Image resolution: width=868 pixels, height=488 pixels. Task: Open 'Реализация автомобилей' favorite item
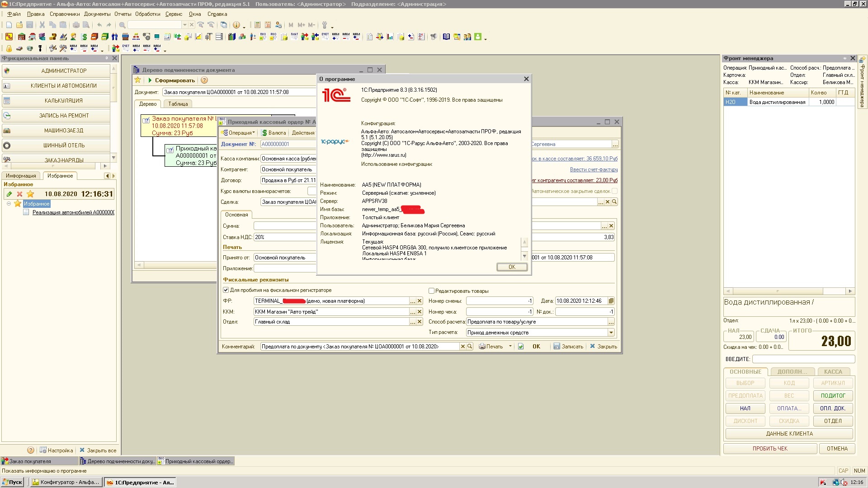click(x=73, y=212)
